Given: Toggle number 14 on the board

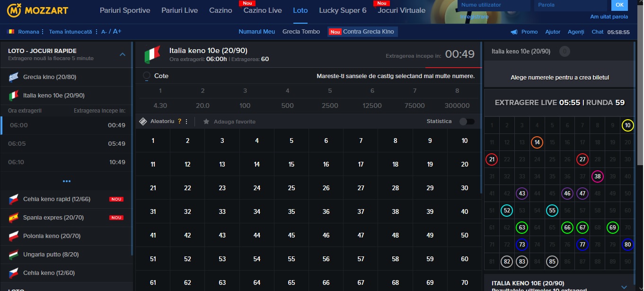Looking at the screenshot, I should (257, 164).
